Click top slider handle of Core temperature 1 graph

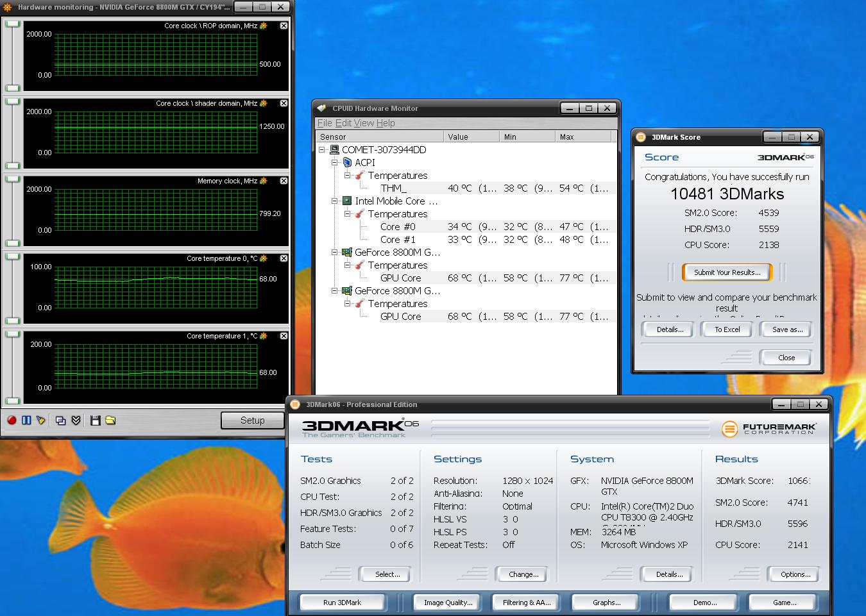pyautogui.click(x=13, y=334)
